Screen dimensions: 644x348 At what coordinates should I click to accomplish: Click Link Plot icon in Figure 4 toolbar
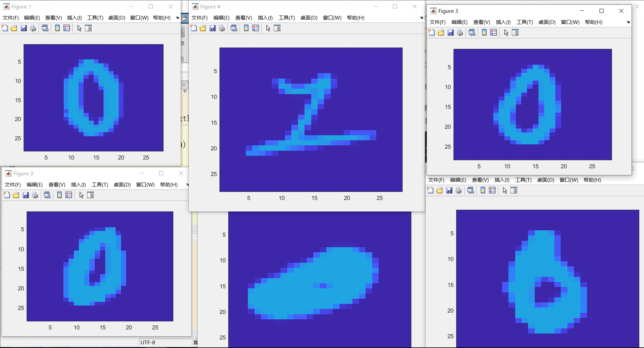click(x=234, y=28)
